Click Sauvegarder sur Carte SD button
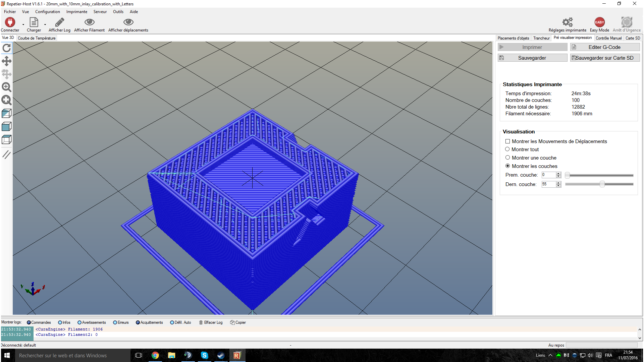 pyautogui.click(x=604, y=58)
